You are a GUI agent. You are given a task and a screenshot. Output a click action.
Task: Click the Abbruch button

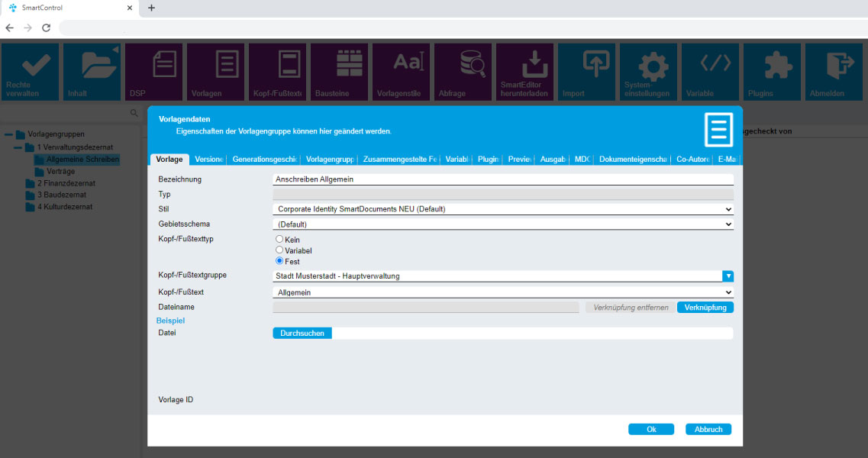click(x=708, y=429)
